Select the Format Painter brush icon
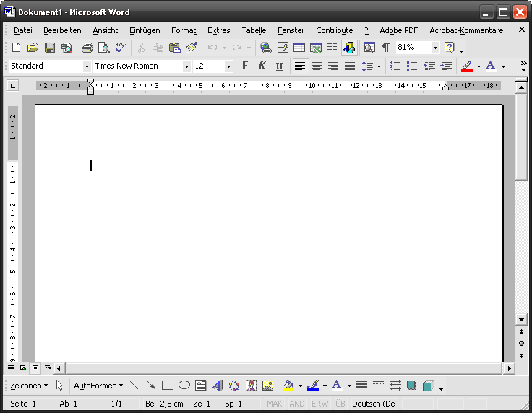The image size is (532, 413). [191, 48]
